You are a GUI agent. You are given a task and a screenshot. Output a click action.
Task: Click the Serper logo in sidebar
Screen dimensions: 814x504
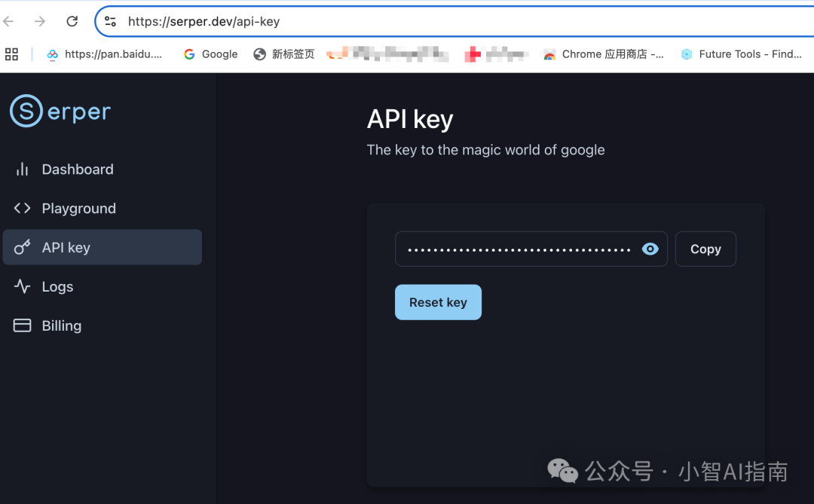click(x=60, y=111)
